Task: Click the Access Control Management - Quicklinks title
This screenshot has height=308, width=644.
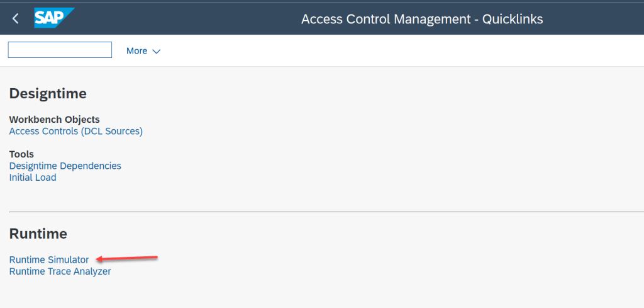Action: [x=421, y=19]
